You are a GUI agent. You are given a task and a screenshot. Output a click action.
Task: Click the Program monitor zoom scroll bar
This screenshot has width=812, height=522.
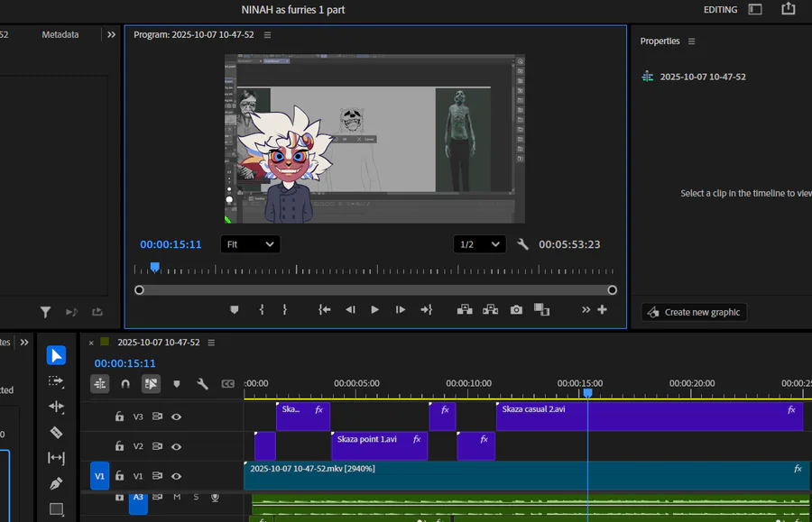[375, 290]
